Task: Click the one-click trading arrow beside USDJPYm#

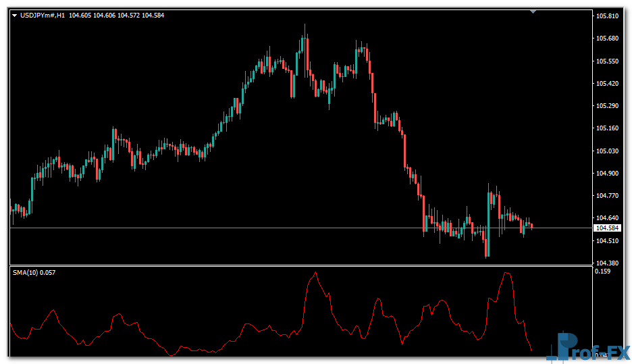Action: (x=16, y=16)
